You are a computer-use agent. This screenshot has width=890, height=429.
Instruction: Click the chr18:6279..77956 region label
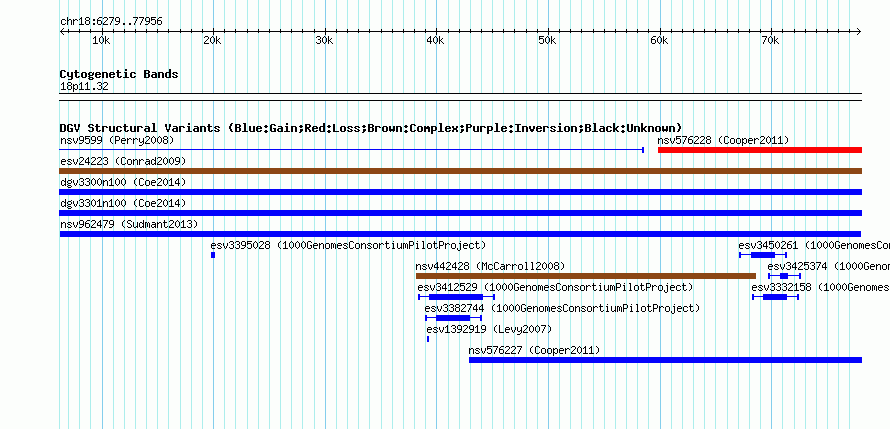[x=111, y=21]
